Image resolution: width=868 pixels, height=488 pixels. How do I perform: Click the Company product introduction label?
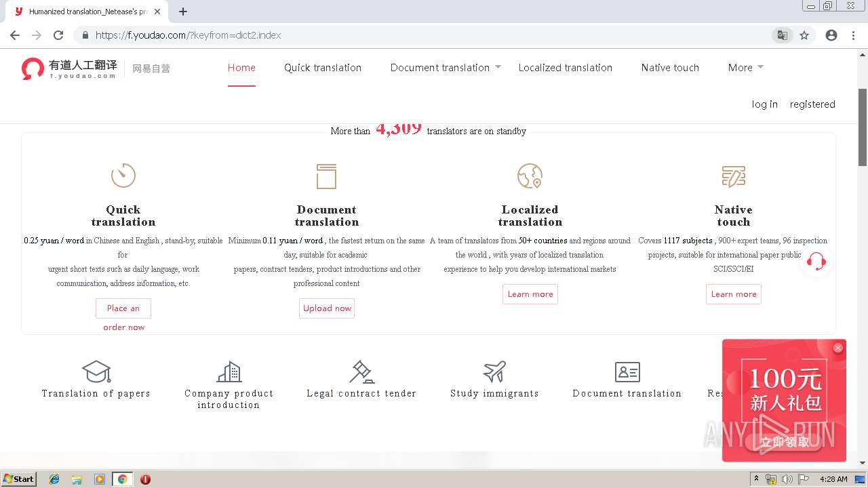229,399
